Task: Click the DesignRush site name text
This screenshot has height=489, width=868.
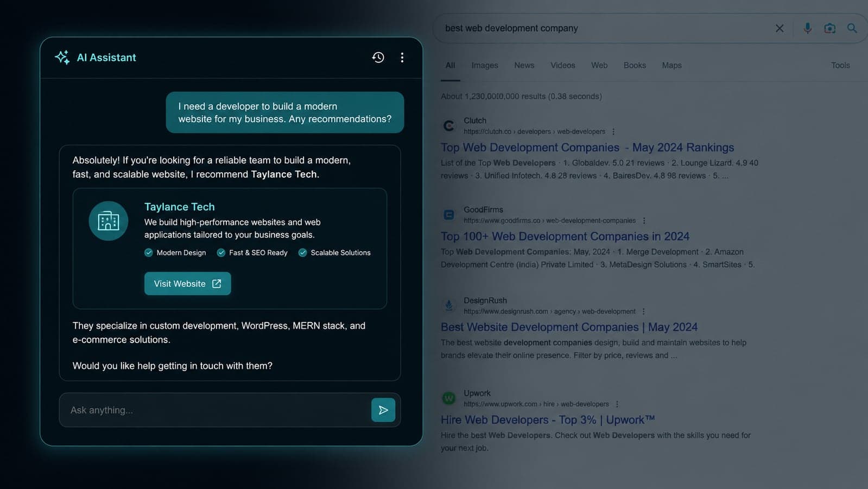Action: pos(485,300)
